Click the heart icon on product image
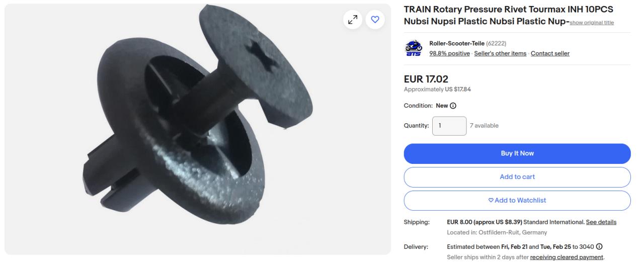This screenshot has height=262, width=644. pyautogui.click(x=375, y=20)
